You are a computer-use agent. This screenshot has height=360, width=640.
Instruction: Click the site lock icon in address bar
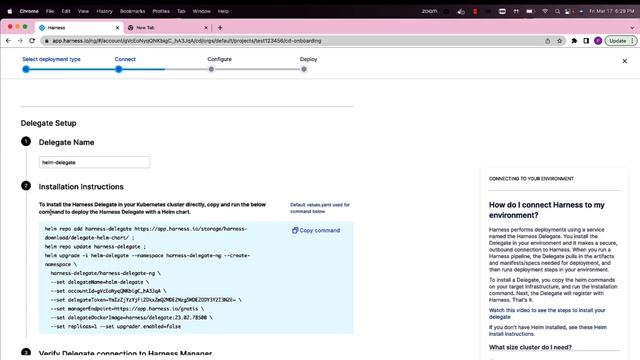47,41
